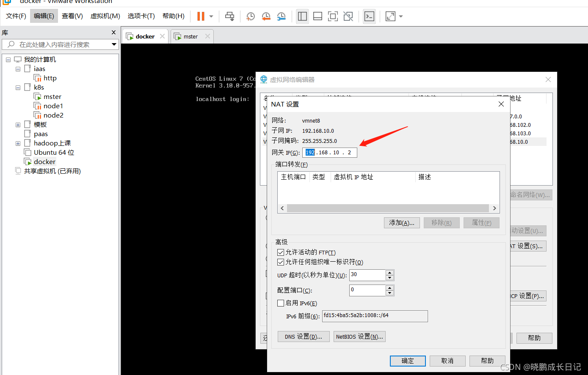Open the snapshot manager icon
The height and width of the screenshot is (375, 588).
(281, 16)
